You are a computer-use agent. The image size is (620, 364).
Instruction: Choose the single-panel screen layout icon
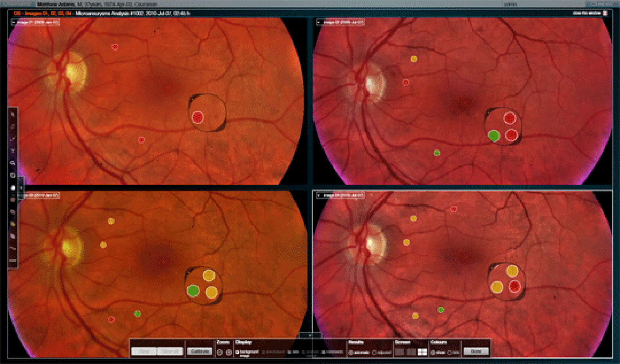click(399, 352)
